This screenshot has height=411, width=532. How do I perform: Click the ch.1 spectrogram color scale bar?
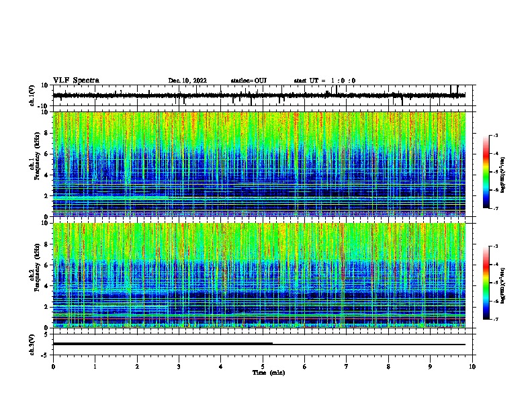[486, 172]
